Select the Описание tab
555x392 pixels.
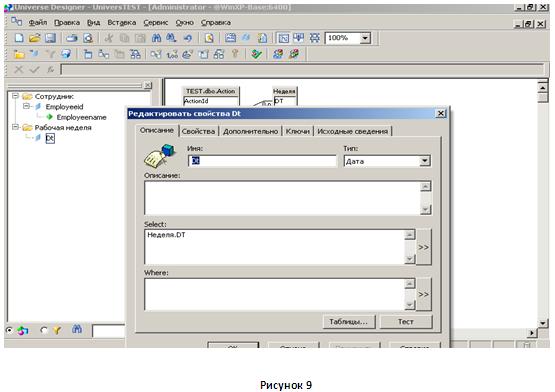click(x=157, y=130)
